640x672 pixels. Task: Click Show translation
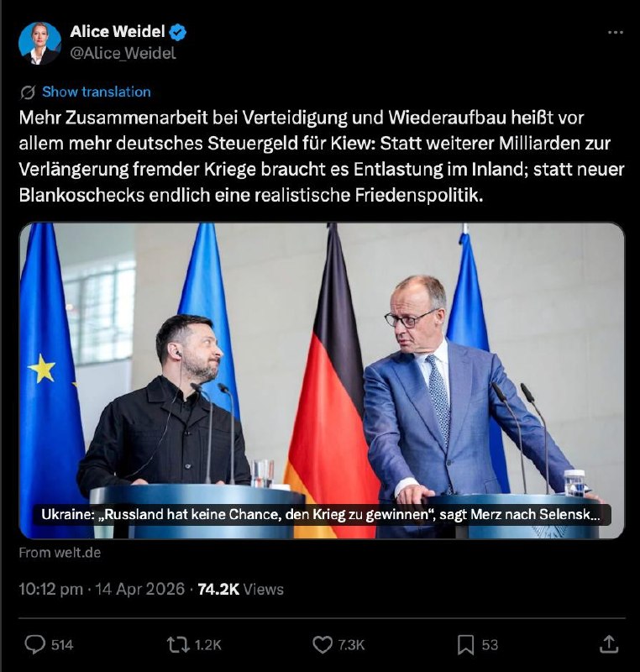pyautogui.click(x=97, y=92)
